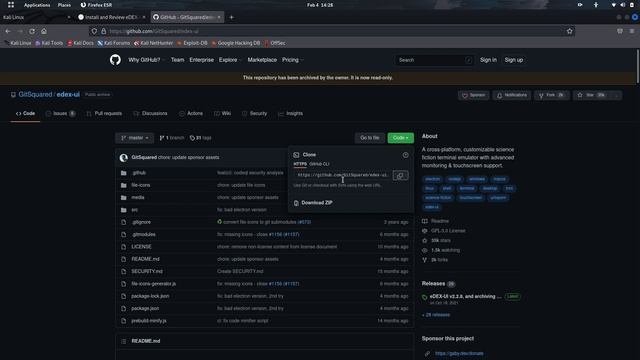Close the GitHub GitSquared browser tab
The width and height of the screenshot is (640, 360).
(x=219, y=17)
